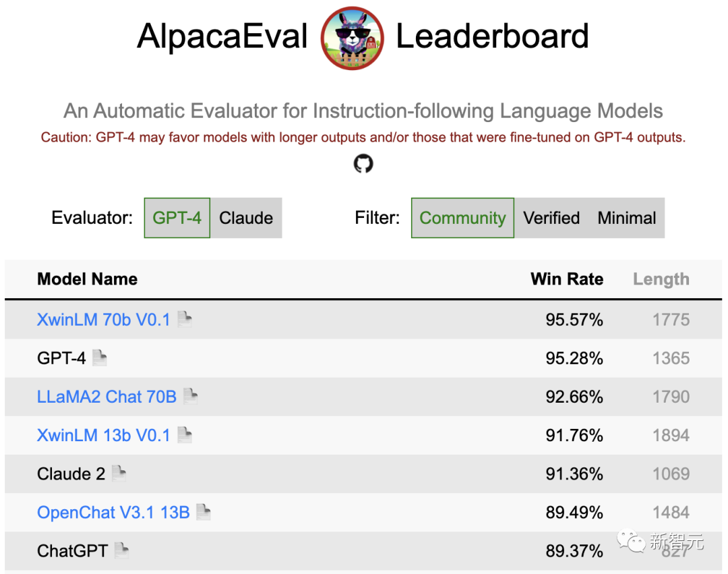Image resolution: width=728 pixels, height=574 pixels.
Task: Click the Model Name column header
Action: tap(87, 279)
